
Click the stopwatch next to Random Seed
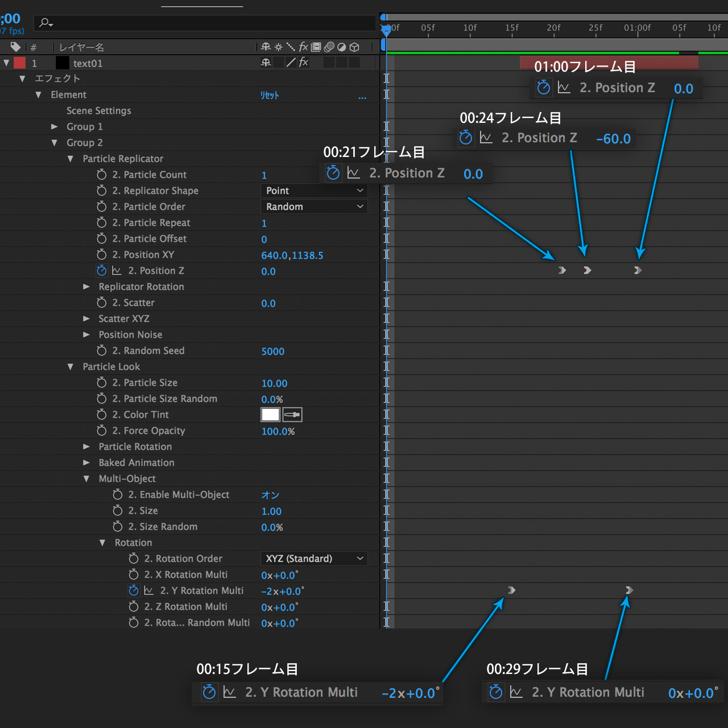pyautogui.click(x=102, y=350)
